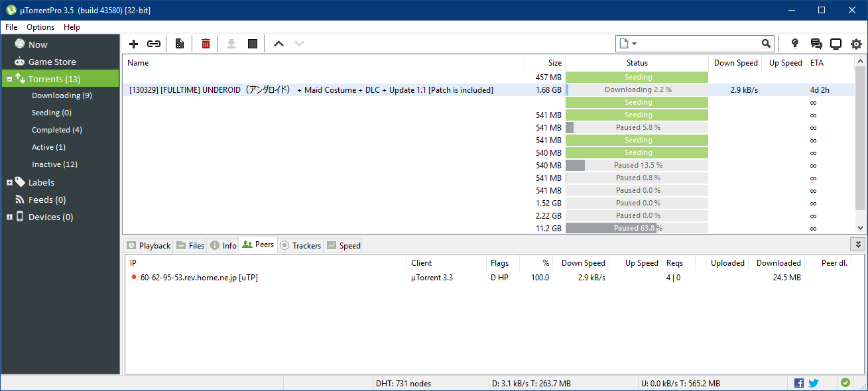Switch to the Trackers tab
Screen dimensions: 868x391
(x=300, y=245)
